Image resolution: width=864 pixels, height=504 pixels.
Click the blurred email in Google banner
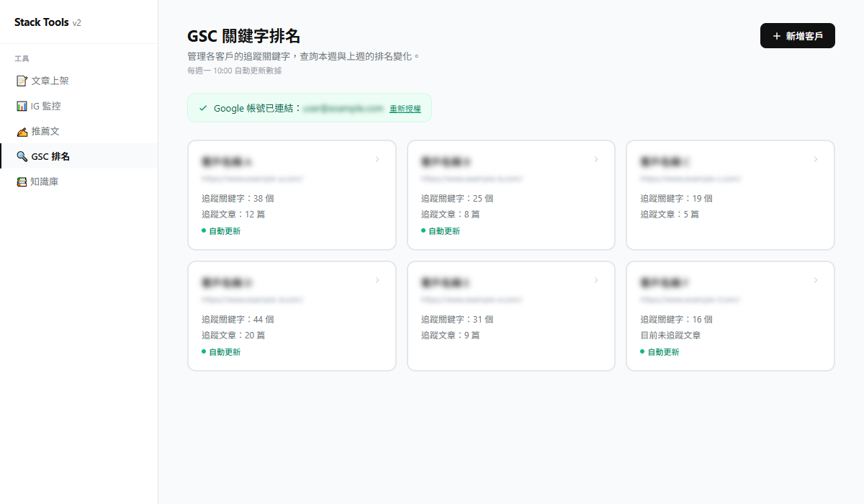point(343,108)
